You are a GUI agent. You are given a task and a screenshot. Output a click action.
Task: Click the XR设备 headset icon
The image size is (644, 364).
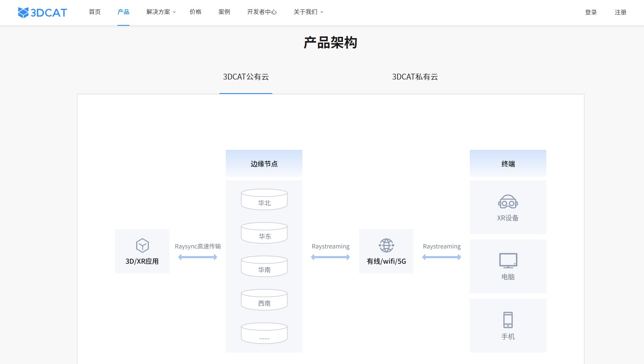(508, 202)
